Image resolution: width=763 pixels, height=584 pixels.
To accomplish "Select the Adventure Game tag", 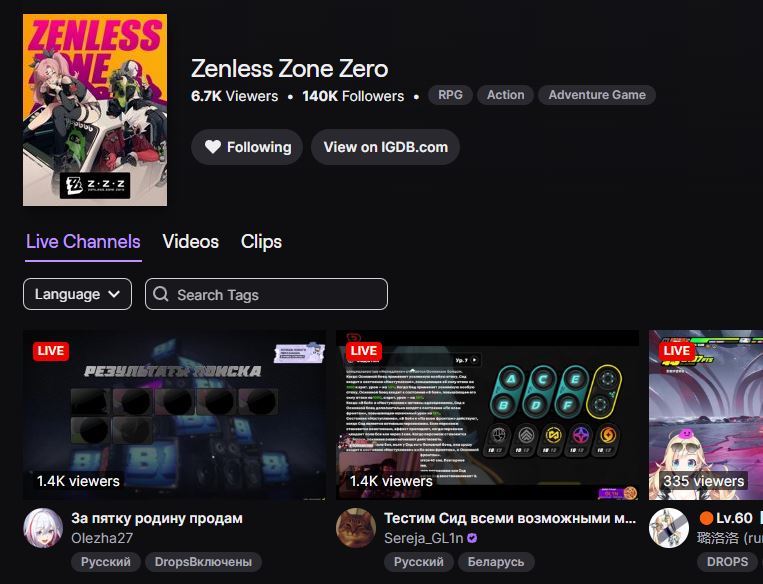I will pos(597,95).
